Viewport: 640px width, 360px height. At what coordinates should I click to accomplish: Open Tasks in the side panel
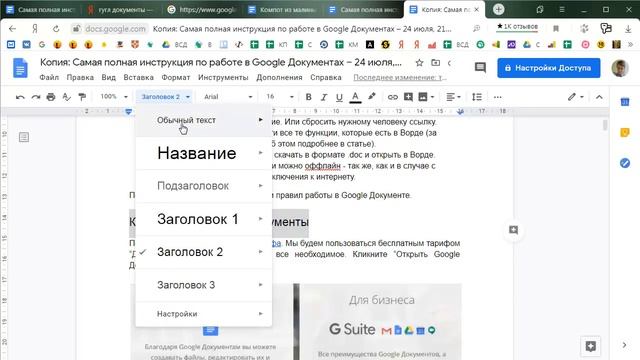[x=624, y=163]
